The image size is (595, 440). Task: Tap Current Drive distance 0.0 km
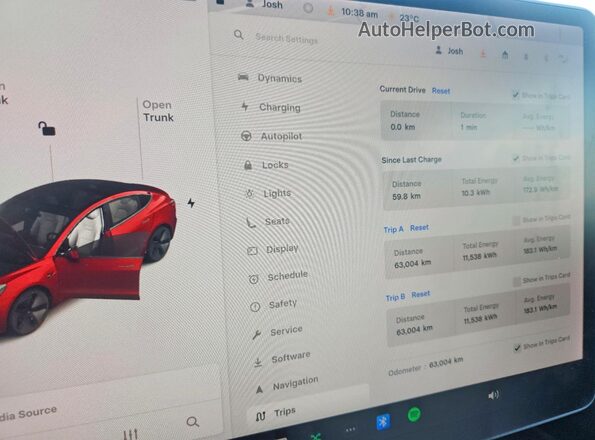403,127
